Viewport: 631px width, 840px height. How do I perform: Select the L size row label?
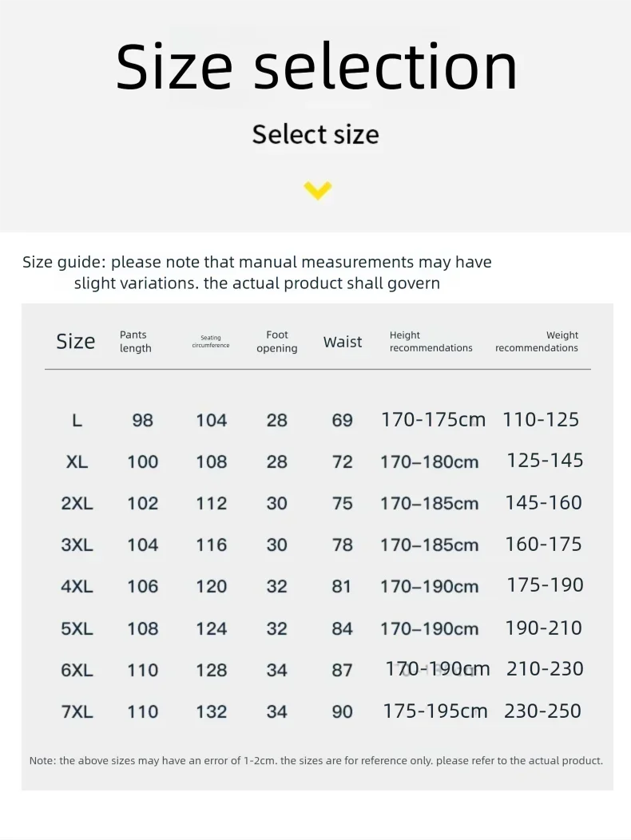pyautogui.click(x=77, y=420)
